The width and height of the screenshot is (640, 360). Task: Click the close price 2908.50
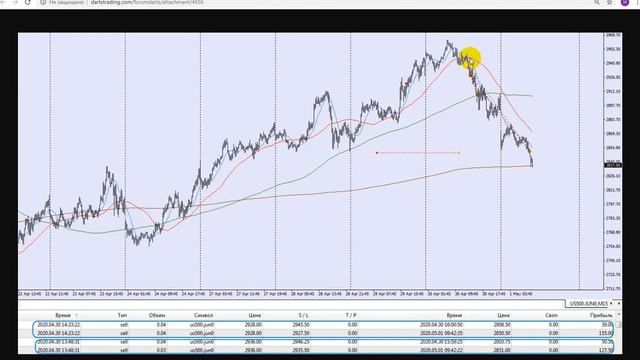[x=502, y=325]
